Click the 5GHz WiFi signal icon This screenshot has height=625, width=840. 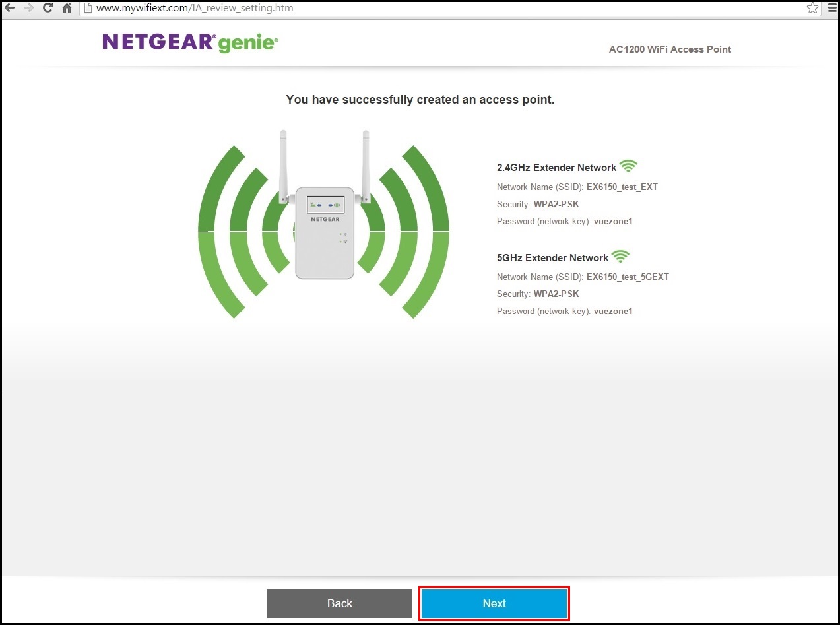(620, 257)
